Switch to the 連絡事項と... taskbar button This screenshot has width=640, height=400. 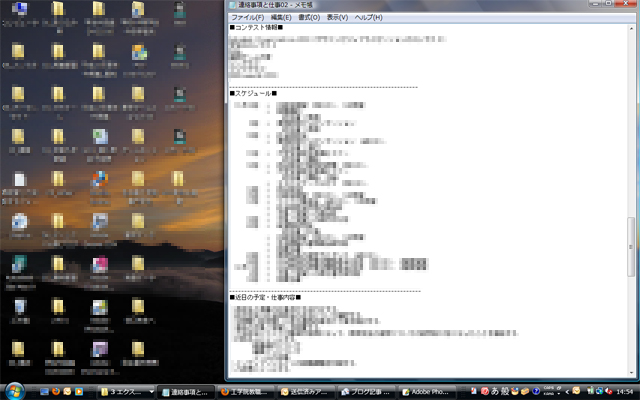185,392
